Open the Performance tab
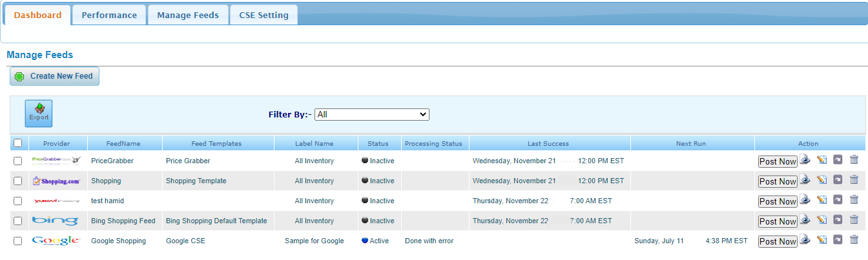Image resolution: width=868 pixels, height=260 pixels. (x=109, y=15)
